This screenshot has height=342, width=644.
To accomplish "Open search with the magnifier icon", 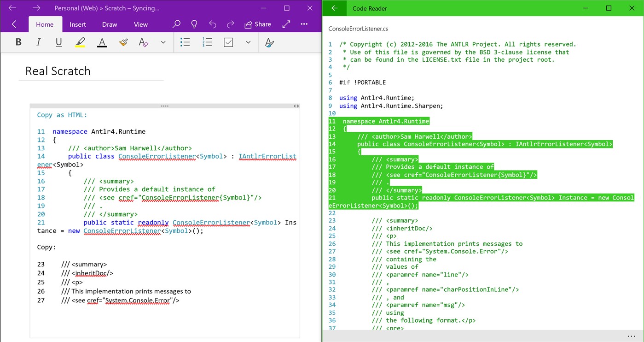I will (176, 24).
